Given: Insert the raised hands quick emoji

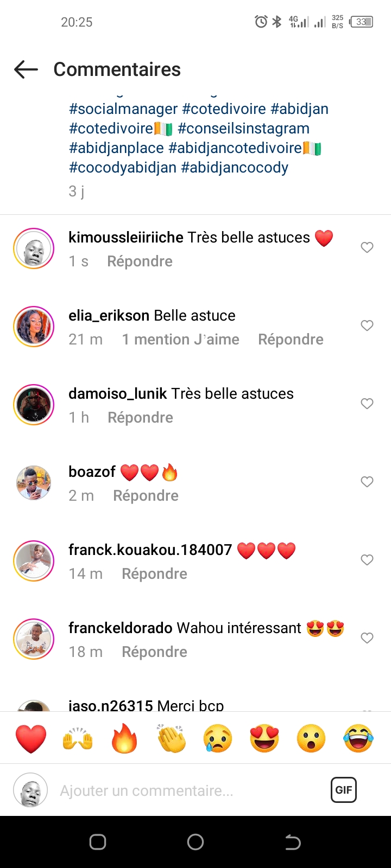Looking at the screenshot, I should (x=78, y=738).
